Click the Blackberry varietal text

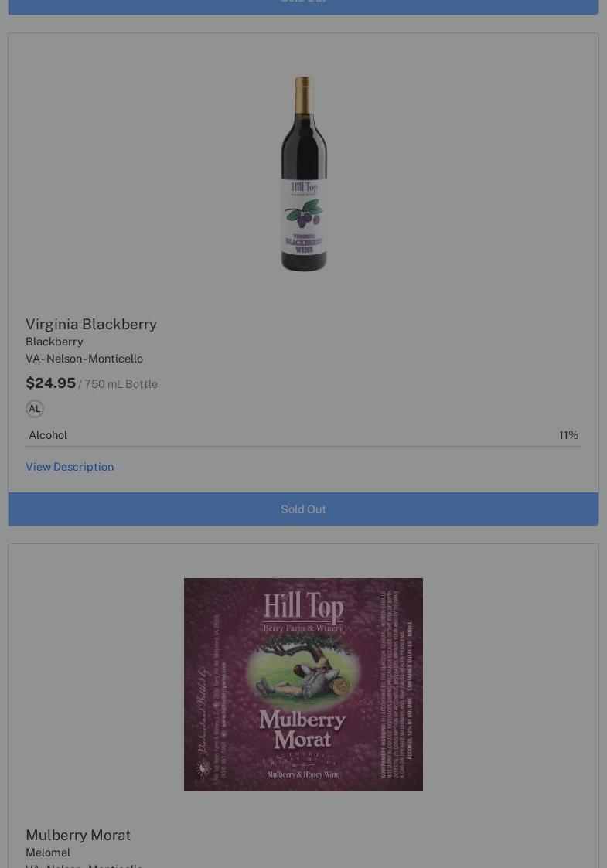click(54, 342)
